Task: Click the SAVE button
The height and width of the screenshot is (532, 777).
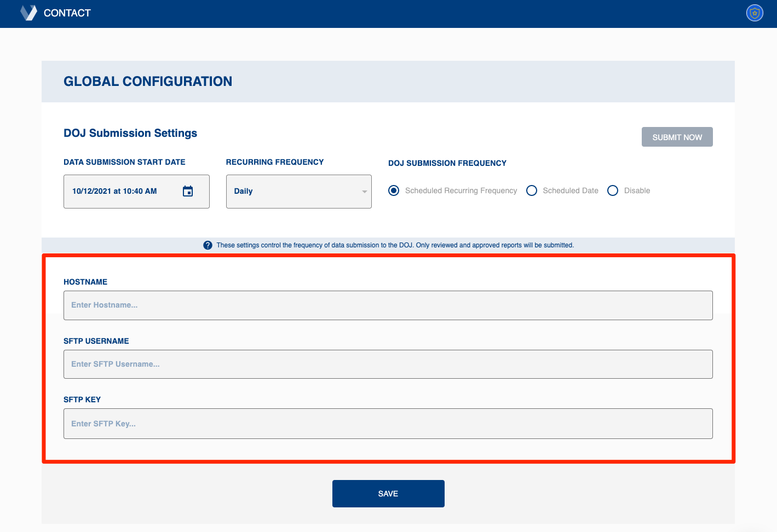Action: pyautogui.click(x=388, y=493)
